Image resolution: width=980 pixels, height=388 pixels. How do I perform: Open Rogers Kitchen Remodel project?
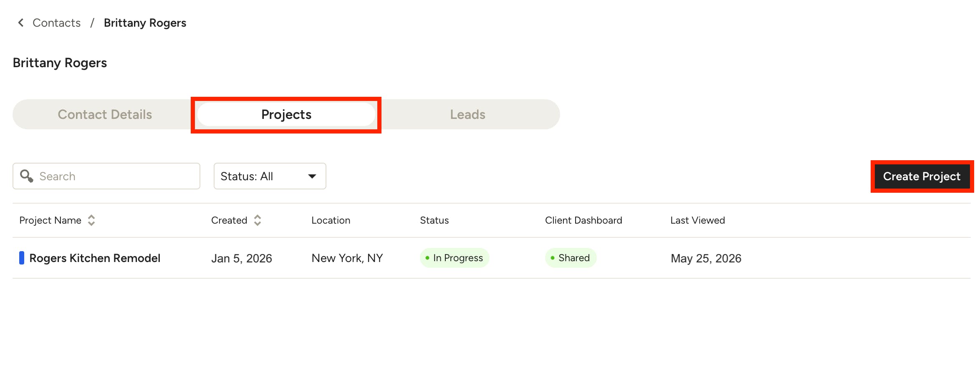pyautogui.click(x=95, y=258)
